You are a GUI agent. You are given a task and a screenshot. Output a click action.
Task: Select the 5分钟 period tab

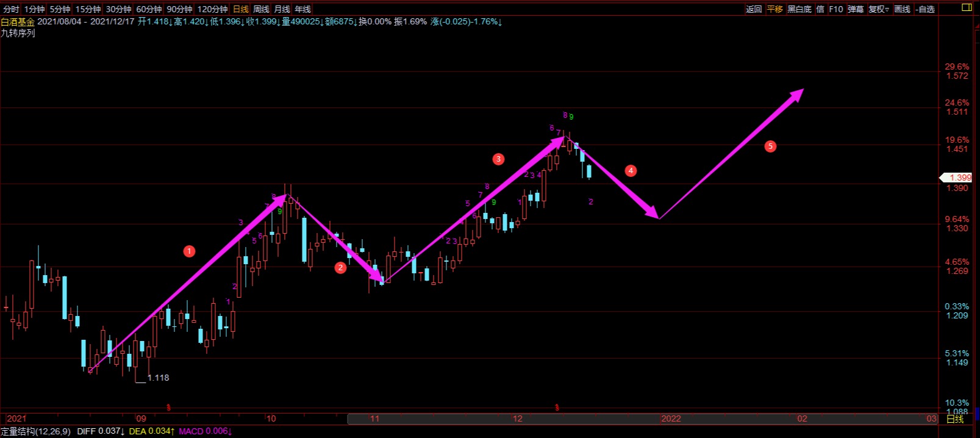click(60, 9)
